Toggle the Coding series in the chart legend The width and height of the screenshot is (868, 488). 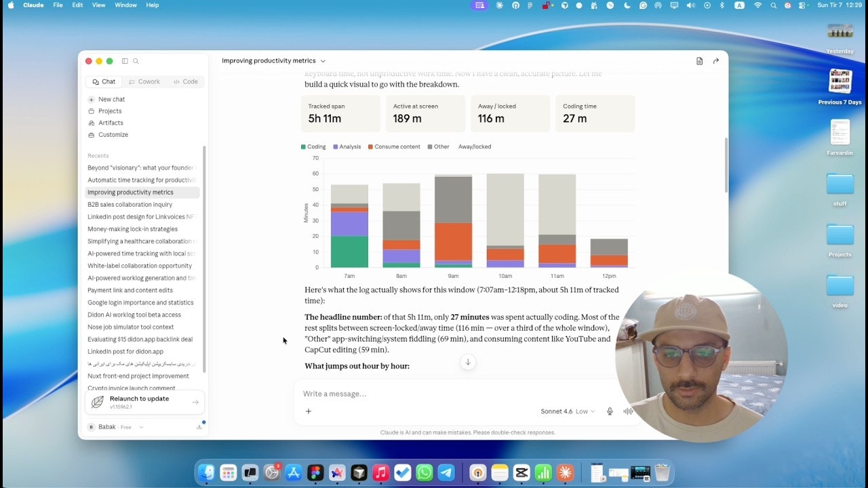[x=313, y=146]
